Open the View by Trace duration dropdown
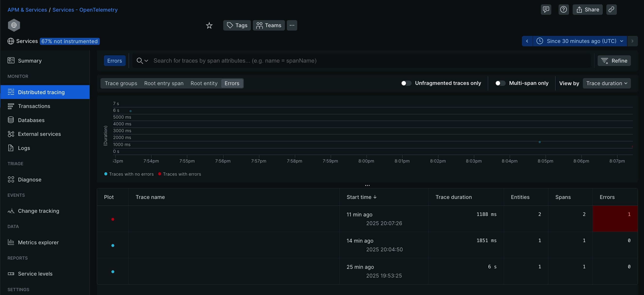 tap(606, 83)
